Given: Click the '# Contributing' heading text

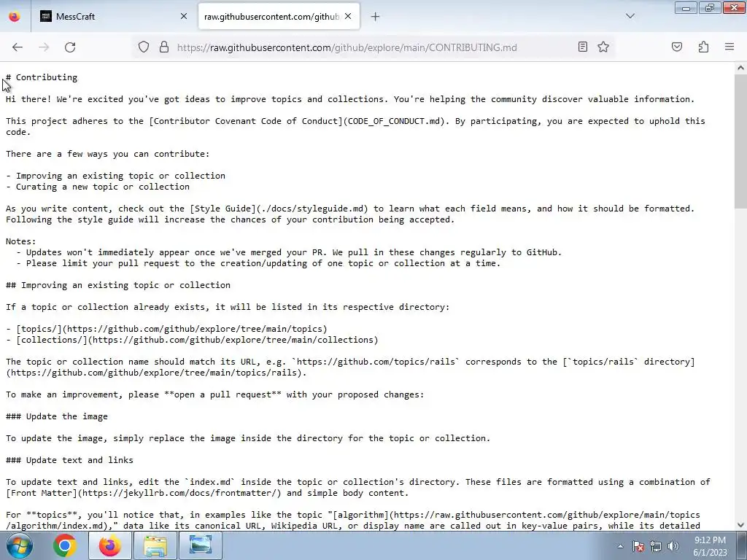Looking at the screenshot, I should [42, 77].
